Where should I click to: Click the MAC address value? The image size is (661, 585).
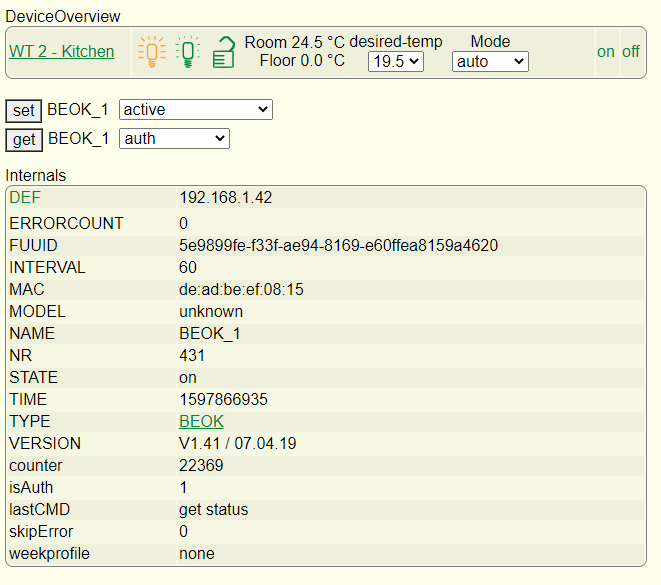pyautogui.click(x=241, y=290)
